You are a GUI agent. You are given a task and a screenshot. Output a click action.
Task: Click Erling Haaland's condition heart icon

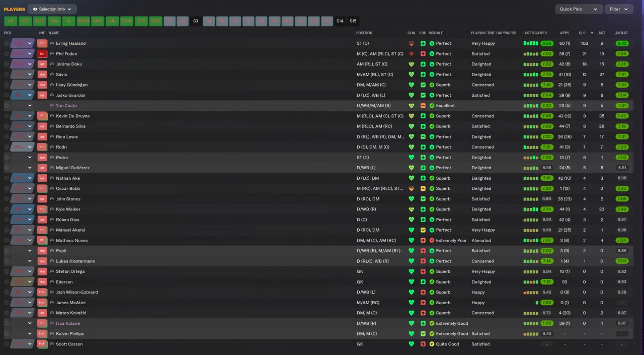point(412,43)
